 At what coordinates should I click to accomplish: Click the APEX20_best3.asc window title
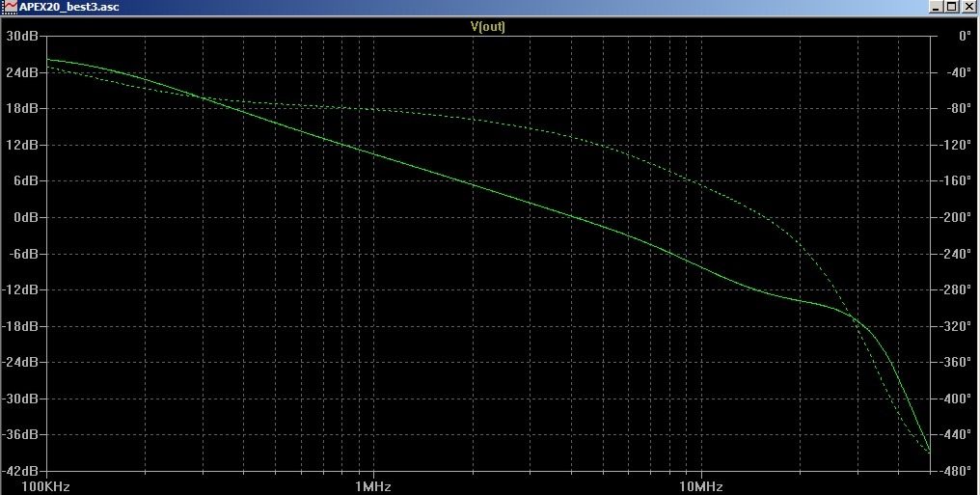(x=69, y=7)
